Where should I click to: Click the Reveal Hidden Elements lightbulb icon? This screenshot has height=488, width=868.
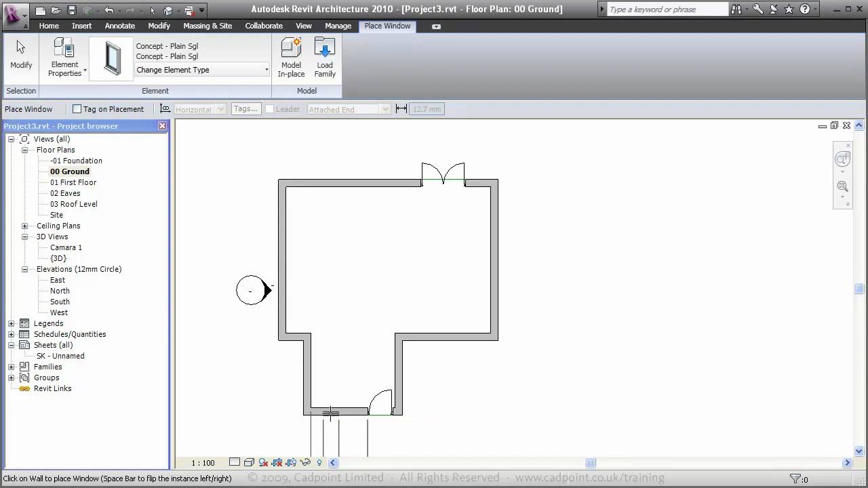point(319,462)
